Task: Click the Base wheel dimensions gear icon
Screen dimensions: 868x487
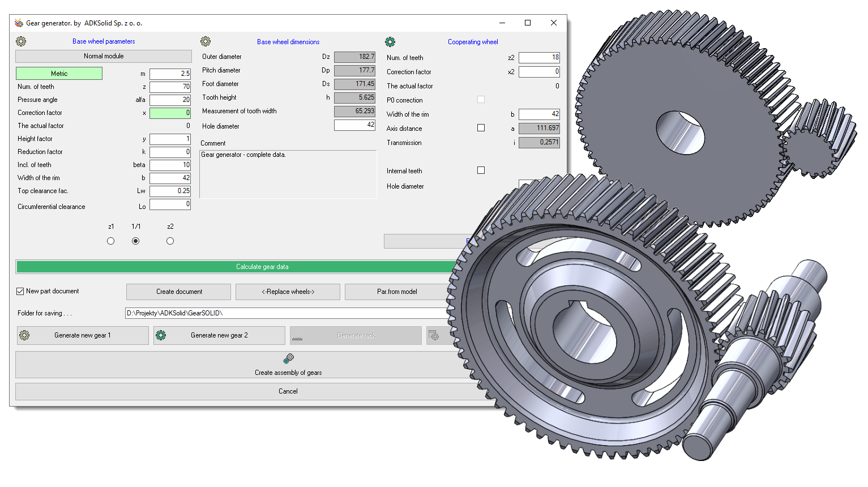Action: click(x=206, y=41)
